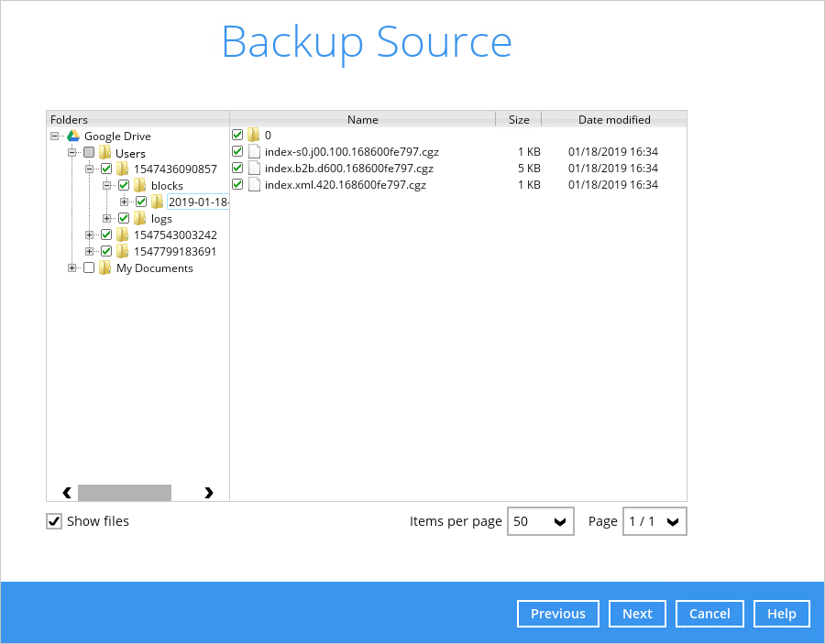Image resolution: width=825 pixels, height=644 pixels.
Task: Click the Previous button
Action: tap(557, 614)
